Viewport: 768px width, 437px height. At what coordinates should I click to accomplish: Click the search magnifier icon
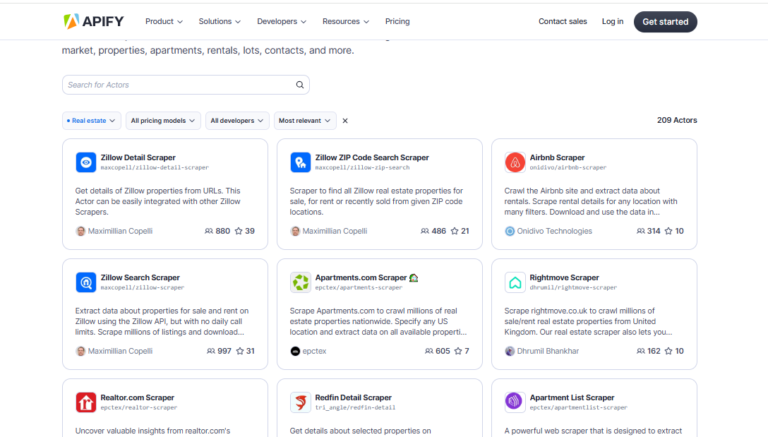(x=300, y=85)
